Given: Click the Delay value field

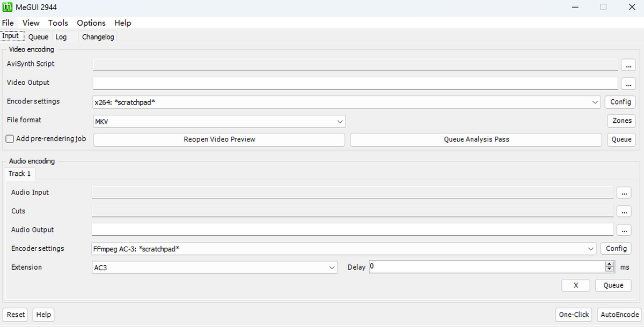Looking at the screenshot, I should coord(487,266).
